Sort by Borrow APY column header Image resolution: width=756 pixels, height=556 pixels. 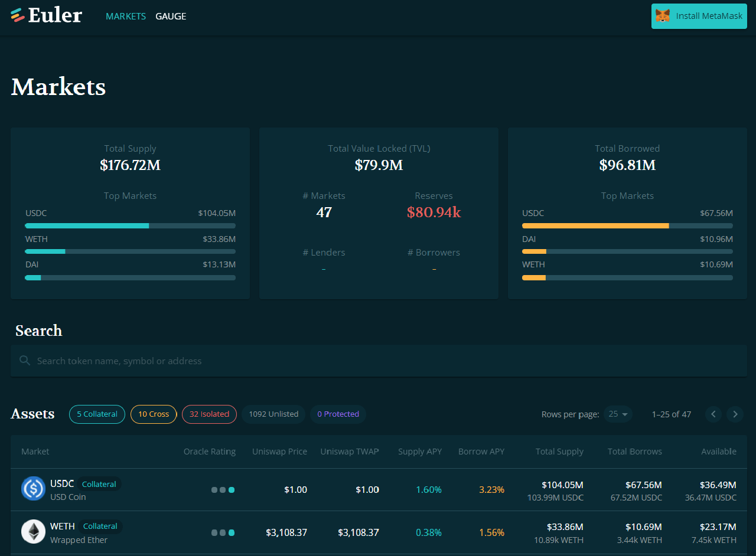point(481,452)
